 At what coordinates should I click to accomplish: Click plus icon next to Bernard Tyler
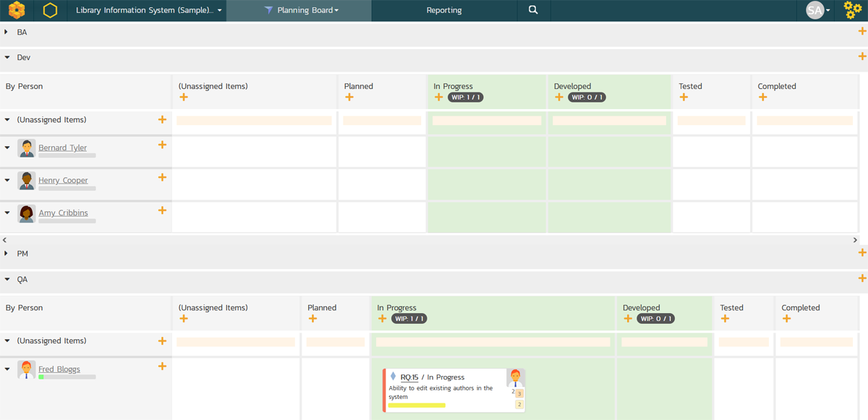point(162,145)
